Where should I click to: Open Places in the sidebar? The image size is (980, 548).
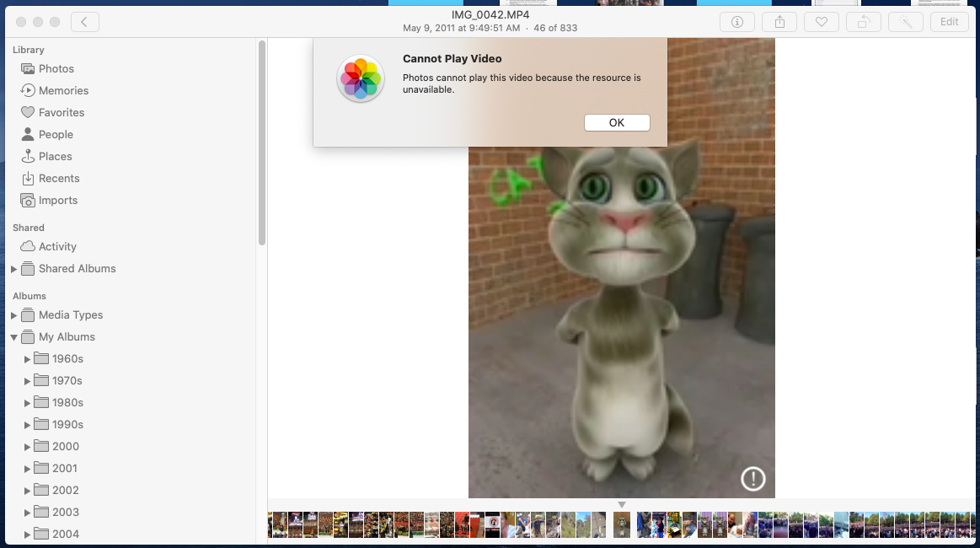point(55,157)
